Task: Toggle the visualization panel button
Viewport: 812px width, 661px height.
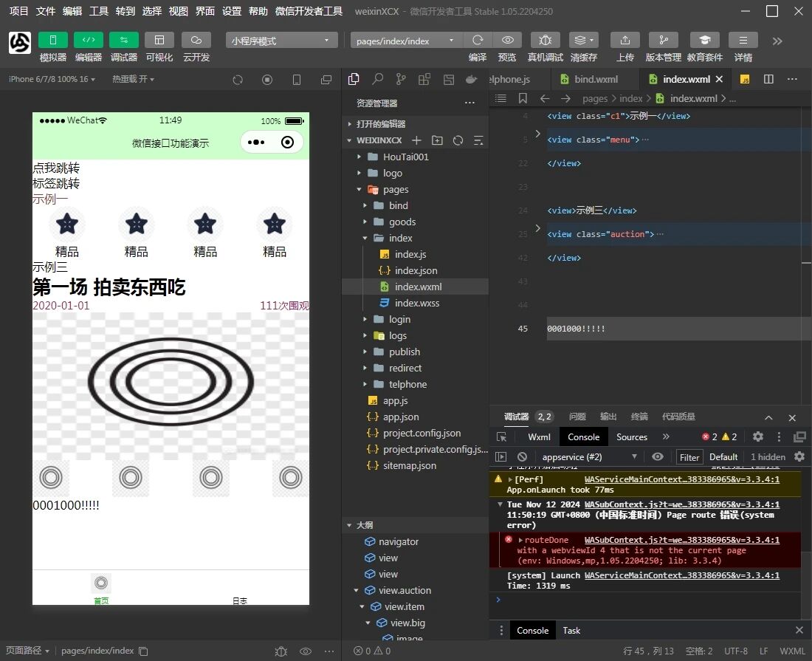Action: 159,40
